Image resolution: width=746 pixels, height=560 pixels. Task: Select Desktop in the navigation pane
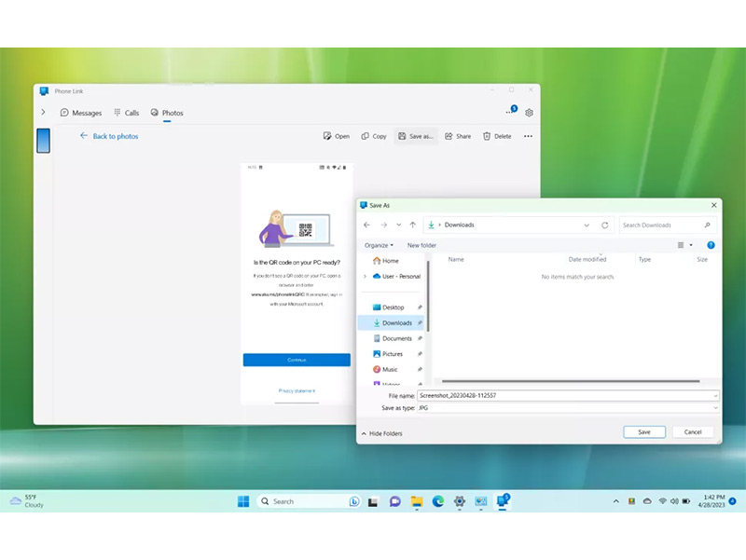point(388,307)
